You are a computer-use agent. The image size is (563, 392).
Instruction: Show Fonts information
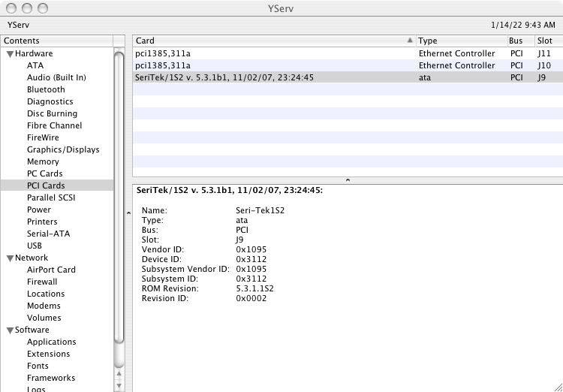tap(38, 366)
